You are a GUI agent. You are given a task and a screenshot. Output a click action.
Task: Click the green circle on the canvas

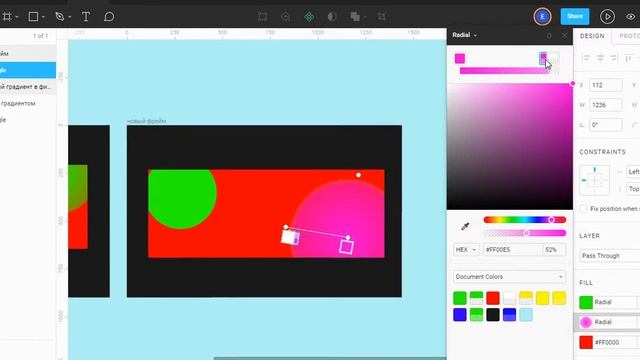click(x=182, y=198)
